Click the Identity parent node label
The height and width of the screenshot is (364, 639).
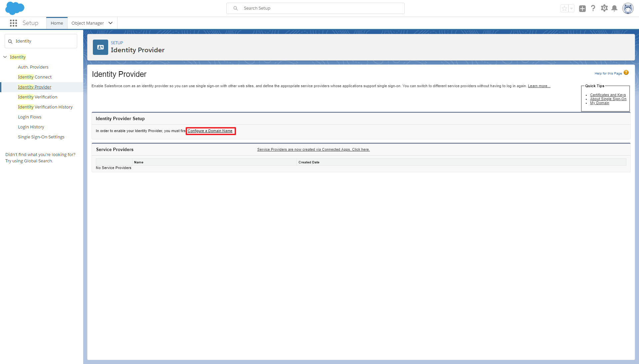click(x=18, y=57)
